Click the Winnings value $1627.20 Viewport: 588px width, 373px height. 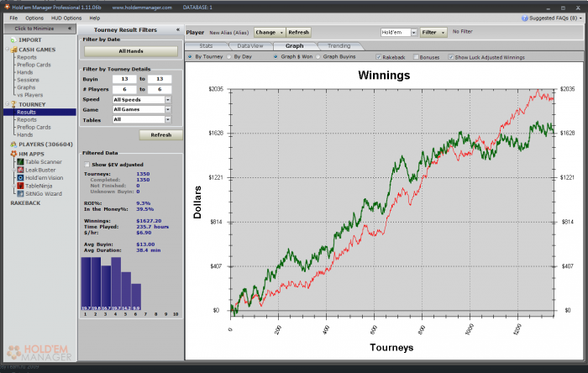pyautogui.click(x=149, y=221)
